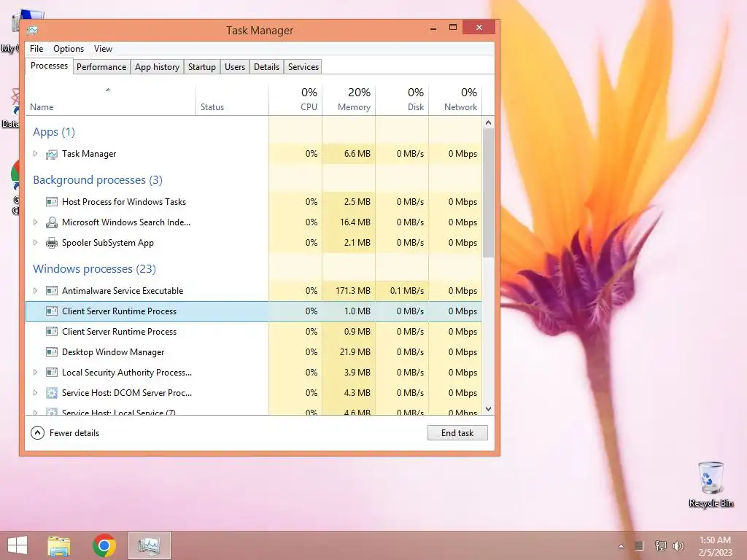747x560 pixels.
Task: Expand Antimalware Service Executable row
Action: (x=35, y=290)
